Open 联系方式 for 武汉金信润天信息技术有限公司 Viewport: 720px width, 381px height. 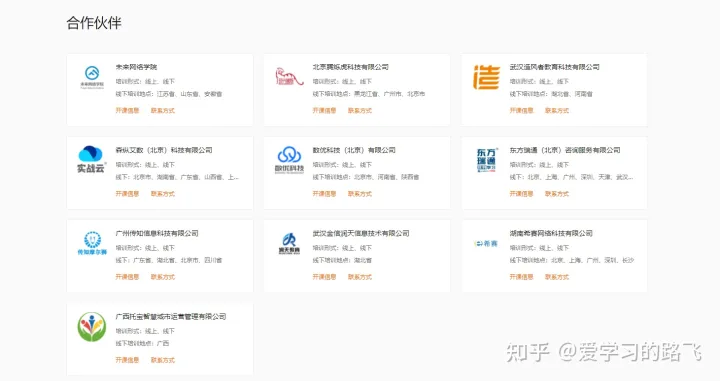(x=360, y=277)
